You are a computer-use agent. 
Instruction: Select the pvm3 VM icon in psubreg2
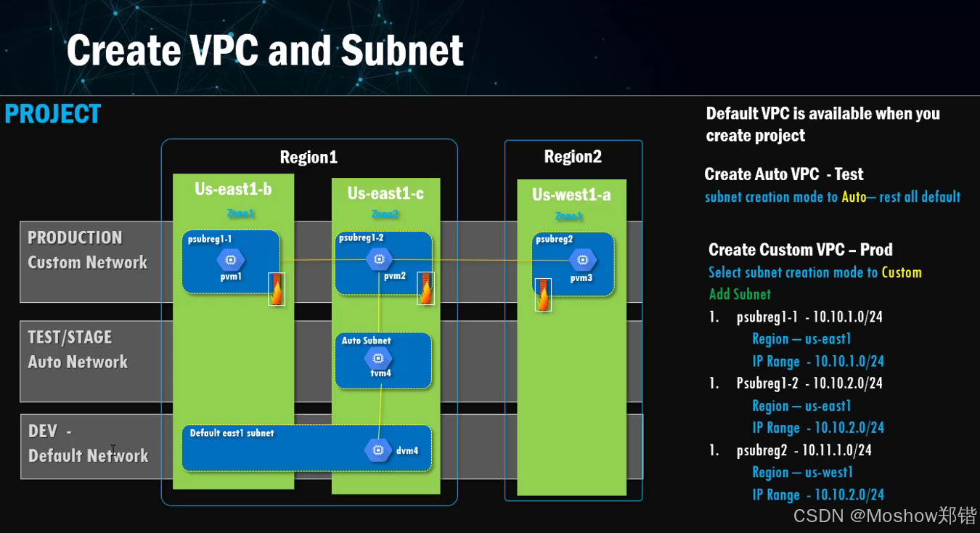(x=584, y=259)
